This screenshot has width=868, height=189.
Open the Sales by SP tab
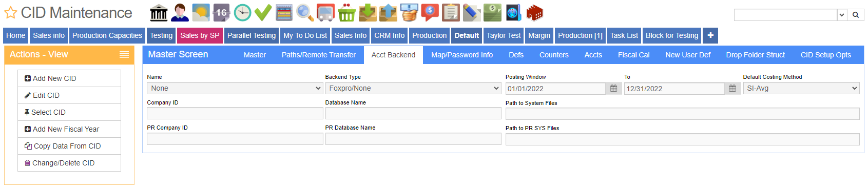pyautogui.click(x=200, y=35)
